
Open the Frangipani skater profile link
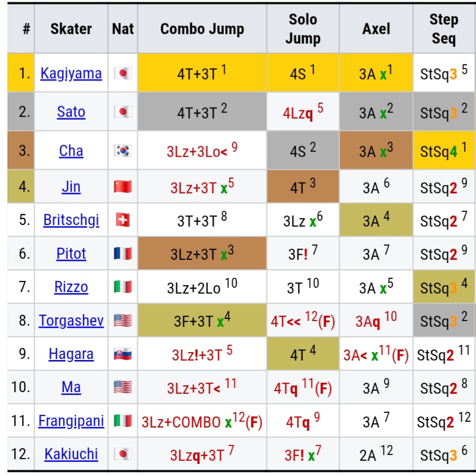(x=71, y=421)
